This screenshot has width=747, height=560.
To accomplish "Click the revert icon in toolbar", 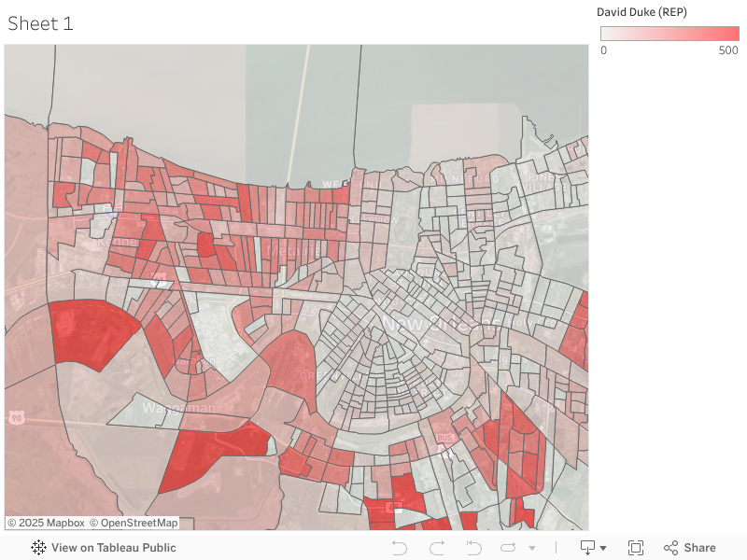I will (x=473, y=548).
